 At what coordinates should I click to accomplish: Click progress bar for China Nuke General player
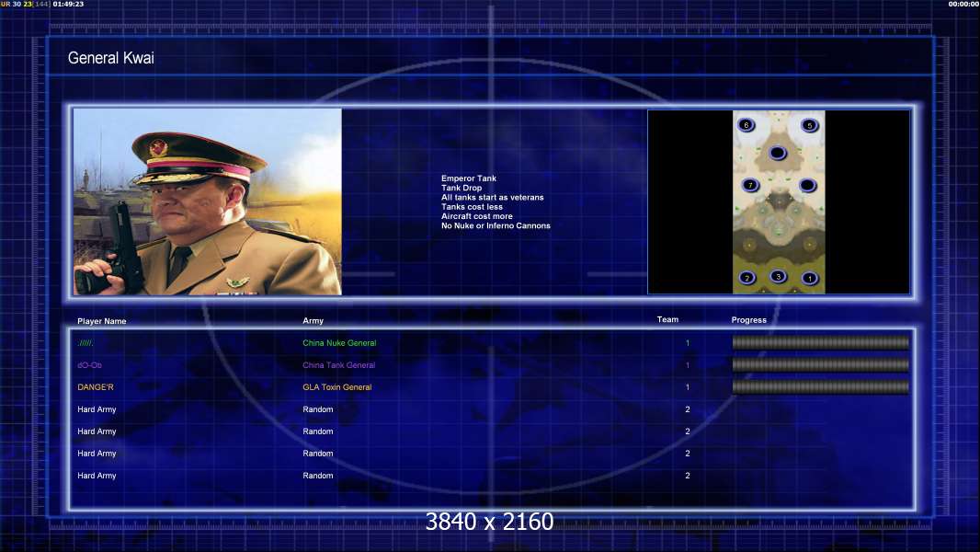click(x=821, y=342)
